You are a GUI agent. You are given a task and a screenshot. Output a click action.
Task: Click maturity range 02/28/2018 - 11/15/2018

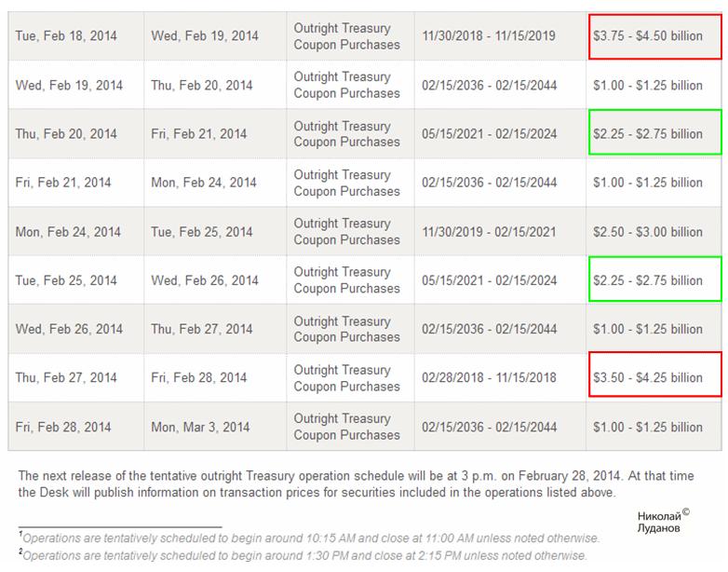(488, 378)
